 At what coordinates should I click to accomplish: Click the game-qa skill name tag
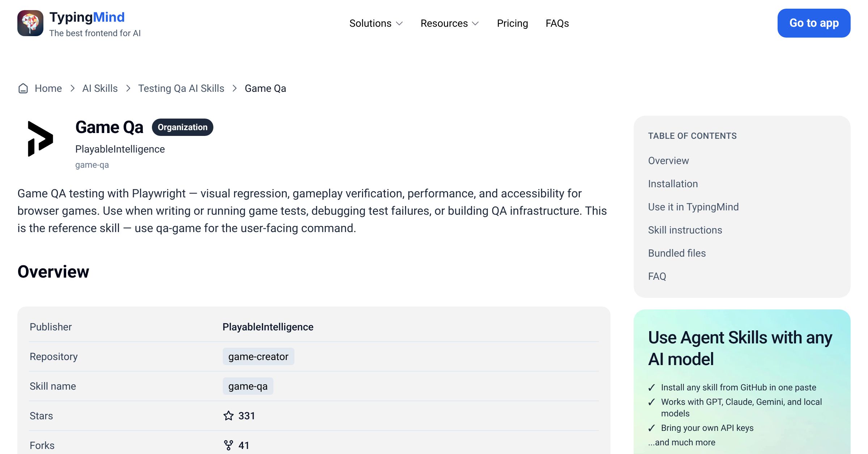click(248, 386)
